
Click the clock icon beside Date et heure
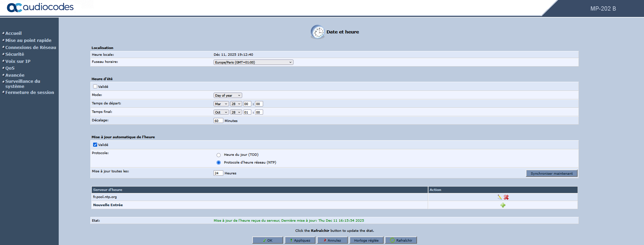coord(317,32)
